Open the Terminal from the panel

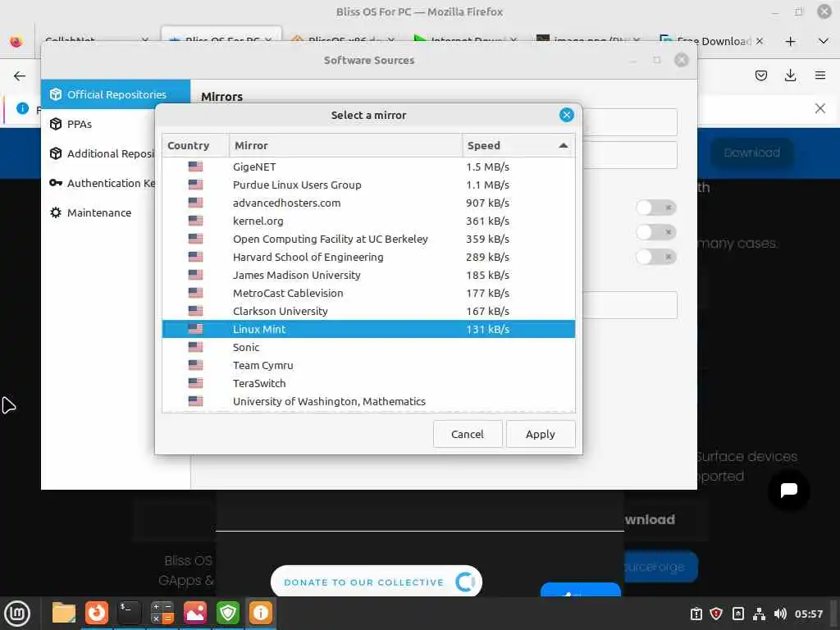[129, 613]
